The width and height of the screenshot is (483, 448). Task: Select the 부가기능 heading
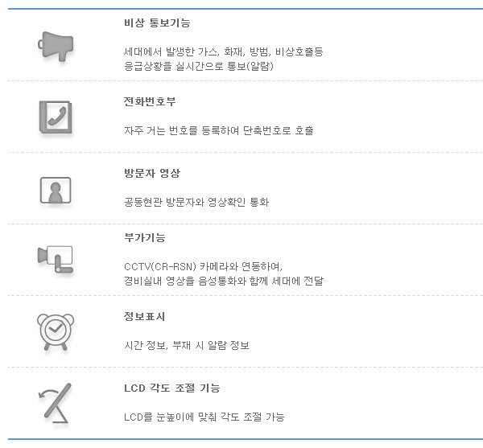click(144, 237)
